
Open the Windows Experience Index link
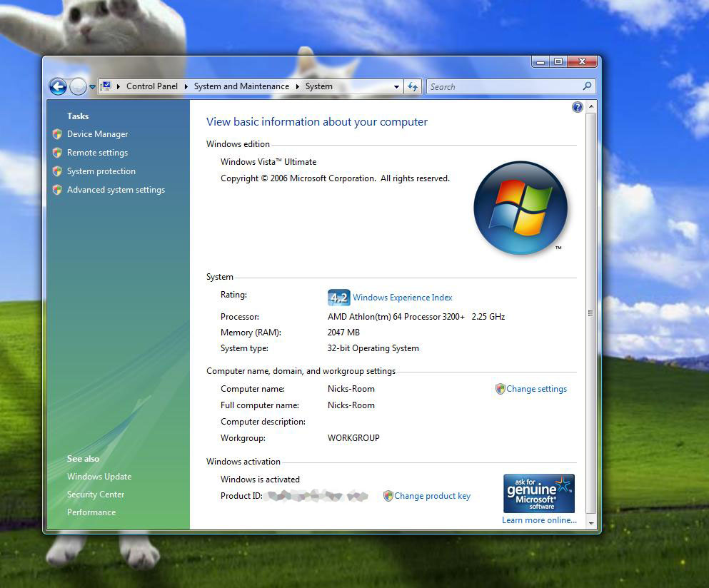click(403, 298)
